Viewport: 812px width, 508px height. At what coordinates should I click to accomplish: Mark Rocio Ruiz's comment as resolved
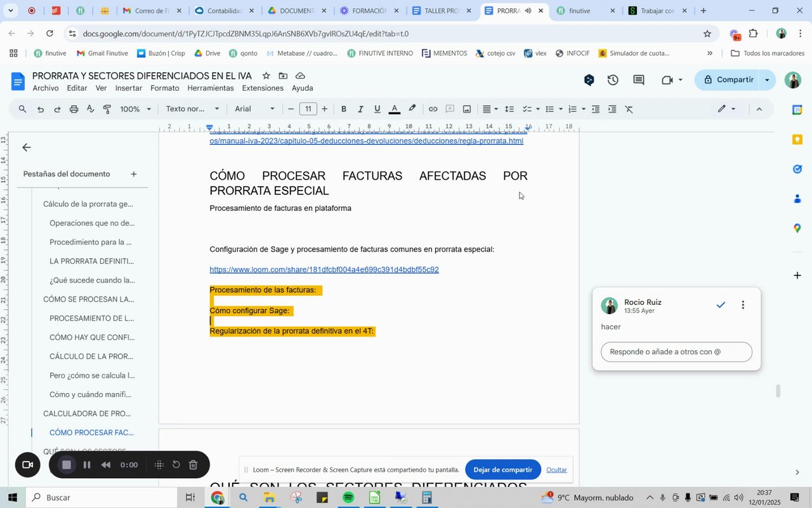pos(721,305)
